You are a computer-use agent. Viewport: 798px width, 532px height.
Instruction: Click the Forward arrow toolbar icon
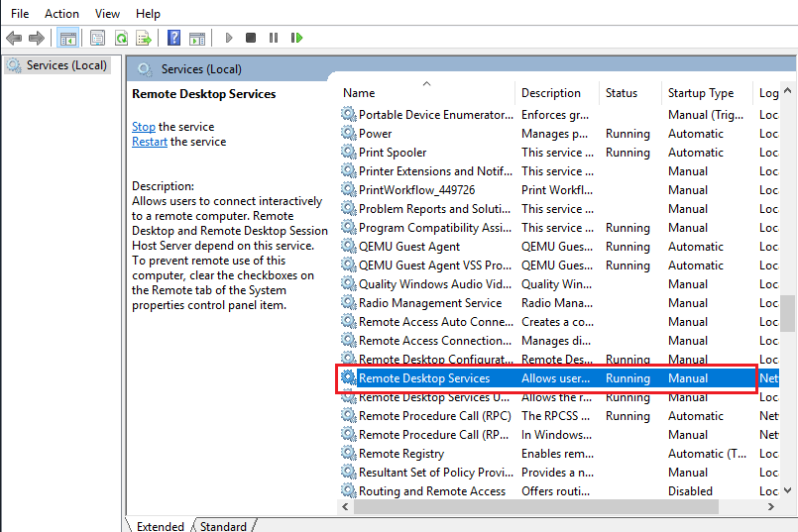pos(37,38)
